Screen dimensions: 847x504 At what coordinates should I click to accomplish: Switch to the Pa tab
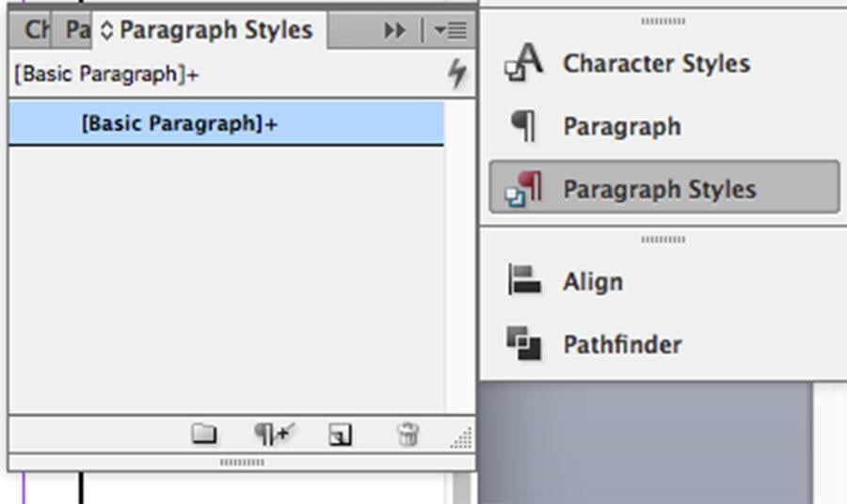tap(77, 30)
